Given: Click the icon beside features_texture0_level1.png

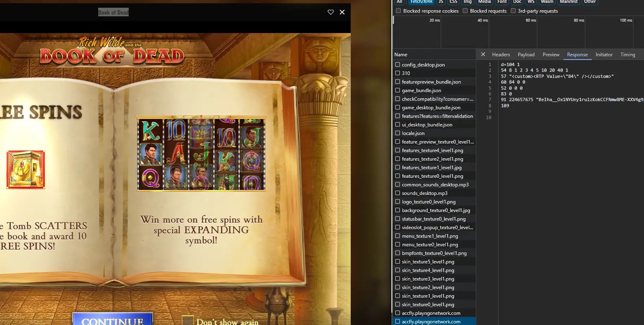Looking at the screenshot, I should (398, 176).
